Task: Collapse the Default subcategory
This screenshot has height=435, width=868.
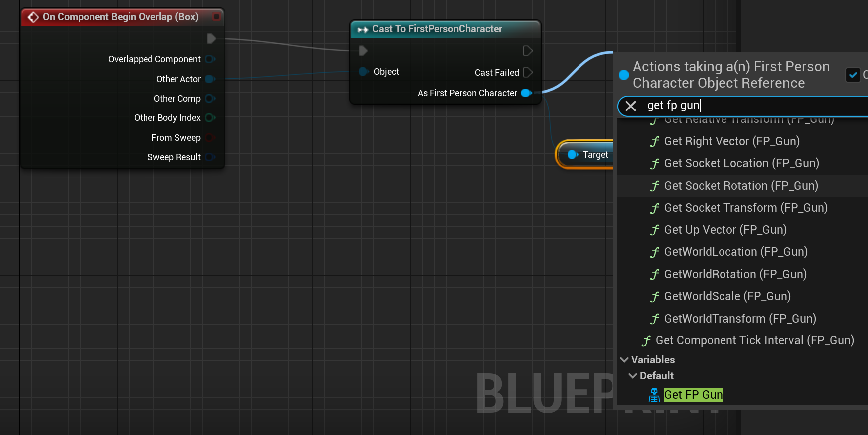Action: (x=633, y=376)
